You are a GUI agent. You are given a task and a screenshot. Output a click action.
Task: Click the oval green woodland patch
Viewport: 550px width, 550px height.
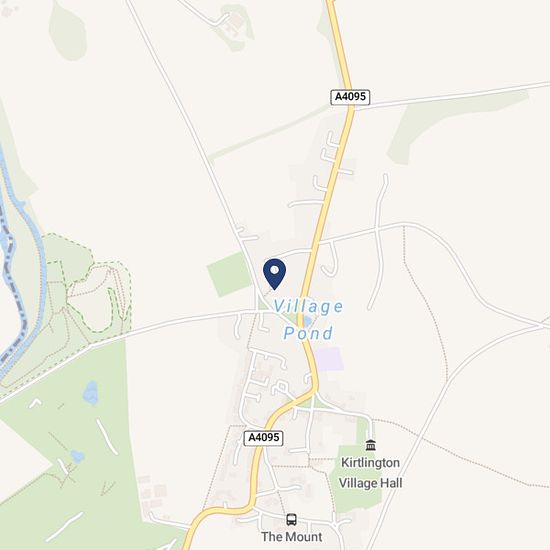tap(67, 32)
